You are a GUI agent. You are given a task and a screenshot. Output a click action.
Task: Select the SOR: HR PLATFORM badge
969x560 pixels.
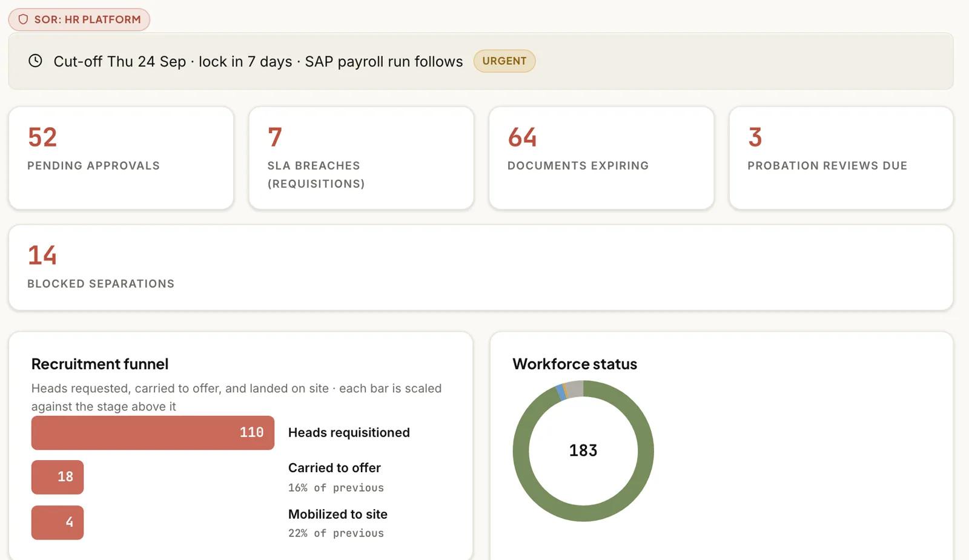coord(79,19)
